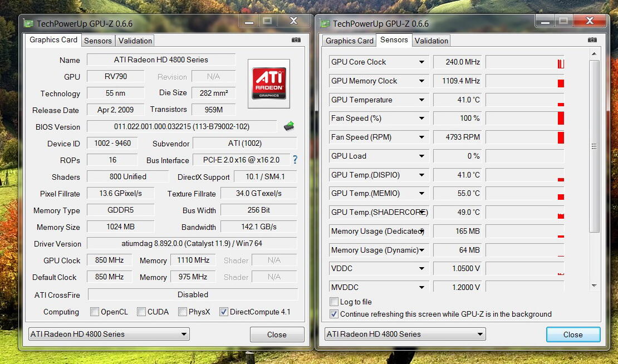Open the GPU Temp.(DISPIO) sensor dropdown

421,175
